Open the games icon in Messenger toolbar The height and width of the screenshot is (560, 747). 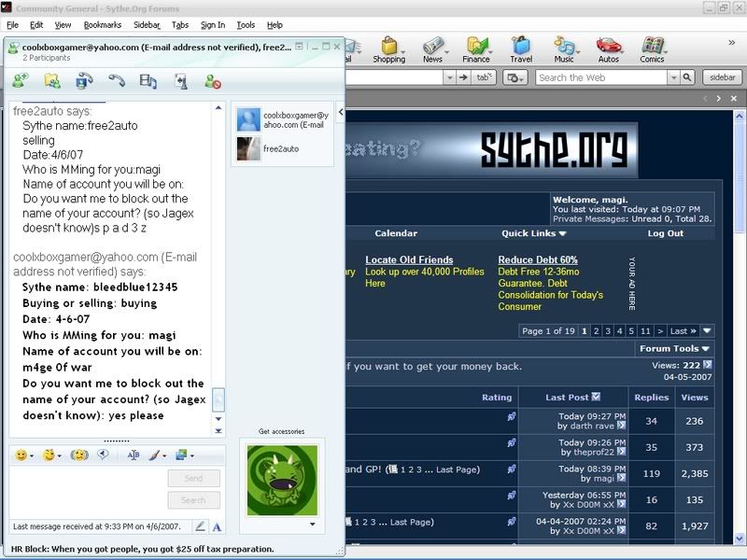point(181,81)
